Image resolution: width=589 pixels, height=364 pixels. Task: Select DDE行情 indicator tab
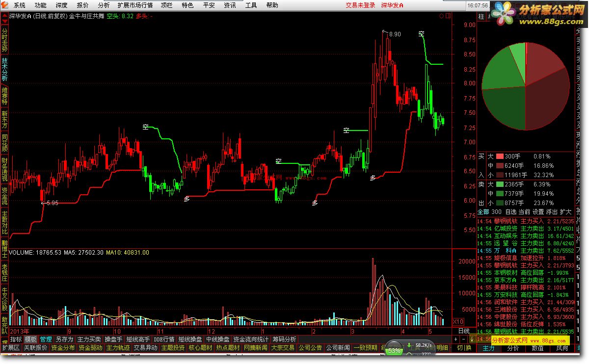(164, 339)
